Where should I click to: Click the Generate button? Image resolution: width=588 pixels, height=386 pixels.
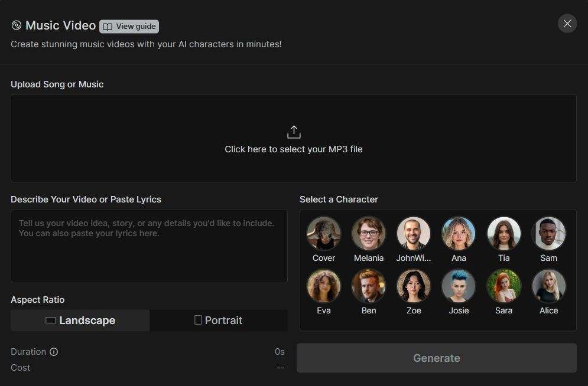[x=437, y=358]
